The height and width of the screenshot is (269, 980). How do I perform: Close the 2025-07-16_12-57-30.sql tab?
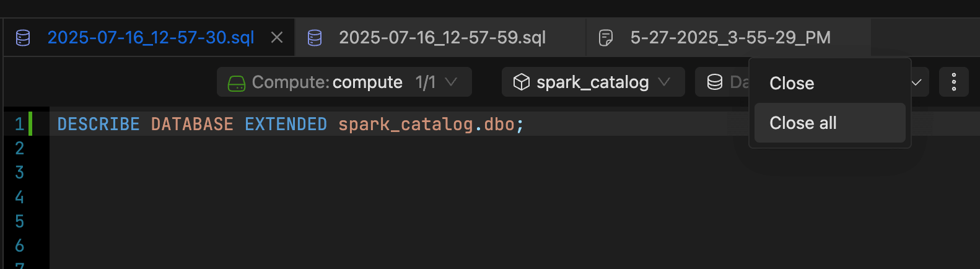click(277, 38)
